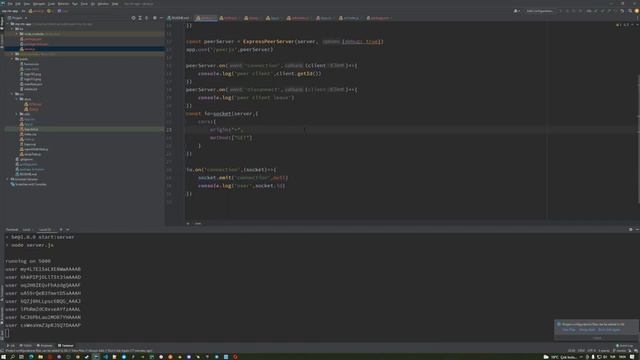The image size is (640, 360).
Task: Switch to the README.md editor tab
Action: pyautogui.click(x=178, y=18)
